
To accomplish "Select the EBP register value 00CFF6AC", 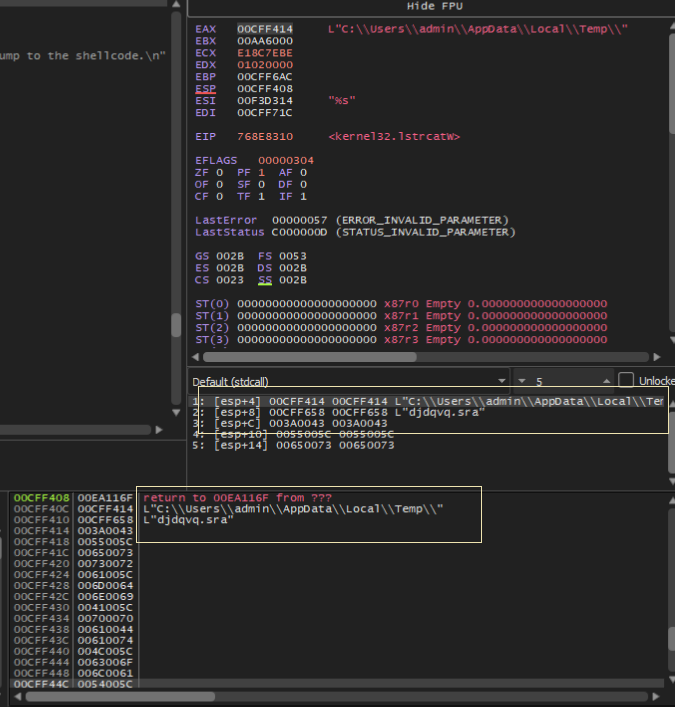I will (x=265, y=77).
